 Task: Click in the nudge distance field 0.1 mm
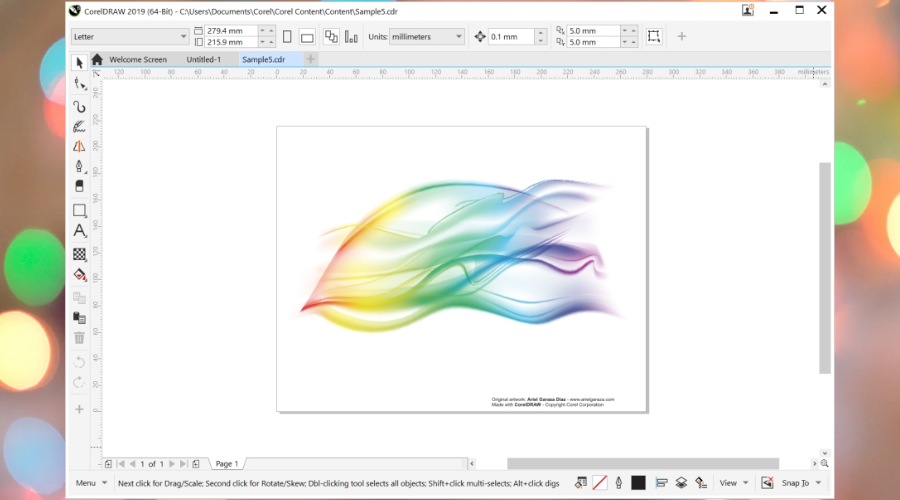pos(511,36)
